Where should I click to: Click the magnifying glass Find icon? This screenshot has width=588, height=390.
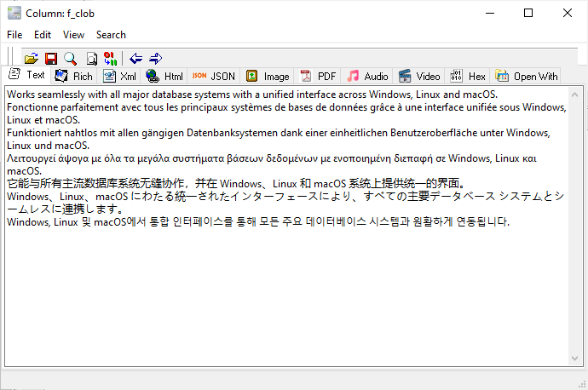click(x=70, y=59)
